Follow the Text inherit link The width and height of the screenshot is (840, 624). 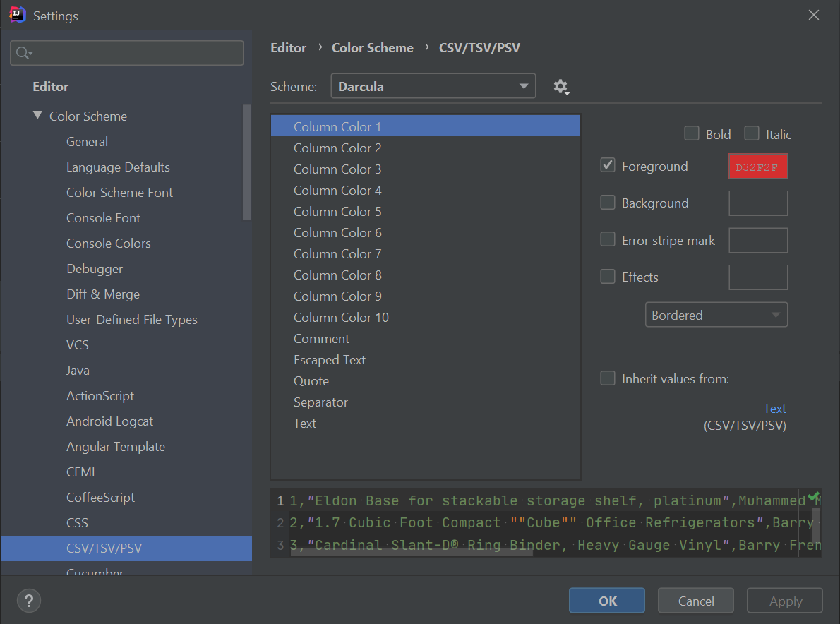[774, 409]
